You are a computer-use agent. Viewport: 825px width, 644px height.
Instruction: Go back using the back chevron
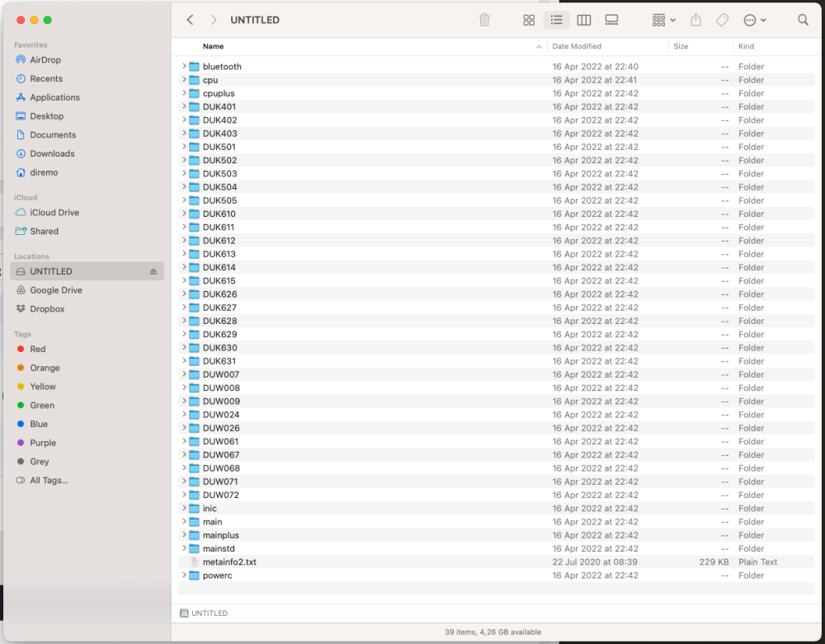click(190, 20)
